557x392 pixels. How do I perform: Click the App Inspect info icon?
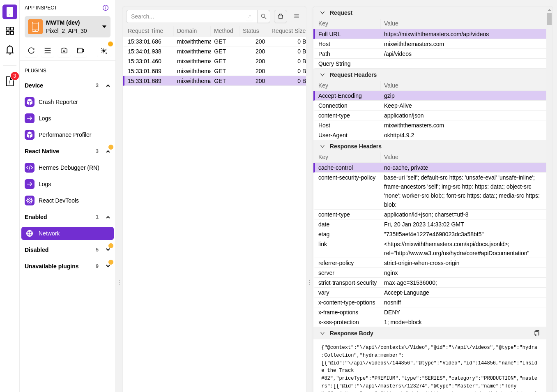click(x=106, y=8)
